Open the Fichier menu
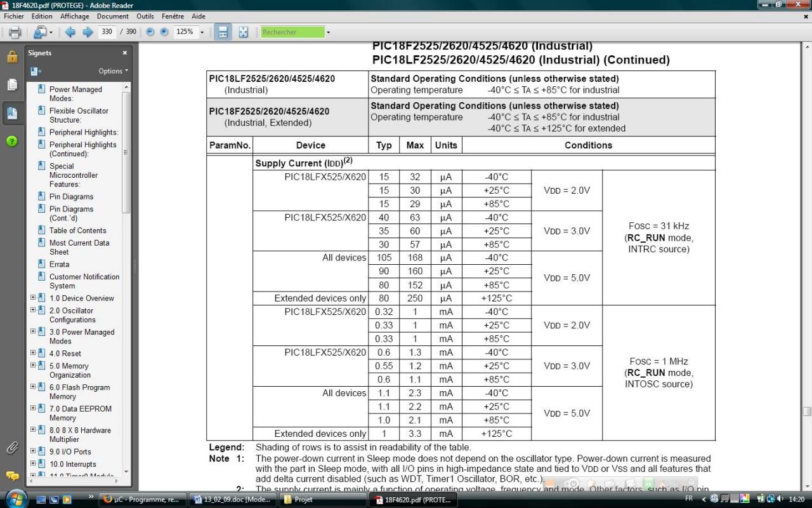Viewport: 812px width, 508px height. (14, 16)
